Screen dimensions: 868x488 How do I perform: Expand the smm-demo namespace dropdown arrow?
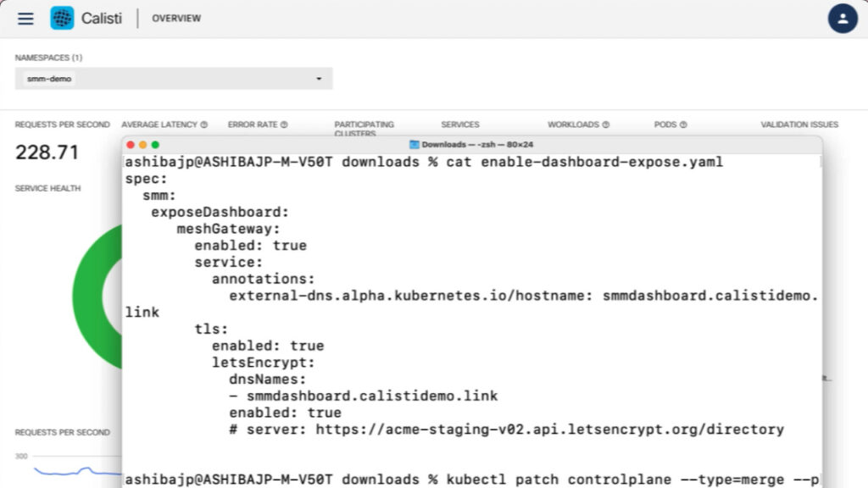(319, 79)
